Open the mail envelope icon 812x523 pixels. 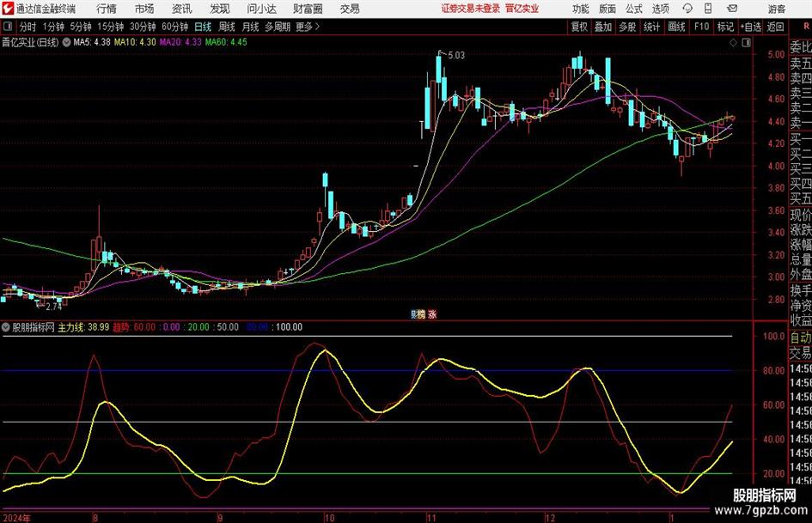point(732,9)
